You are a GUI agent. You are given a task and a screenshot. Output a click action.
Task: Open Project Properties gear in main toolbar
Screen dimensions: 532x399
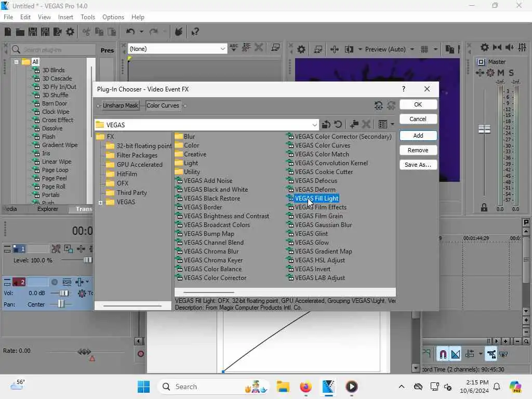click(x=70, y=32)
